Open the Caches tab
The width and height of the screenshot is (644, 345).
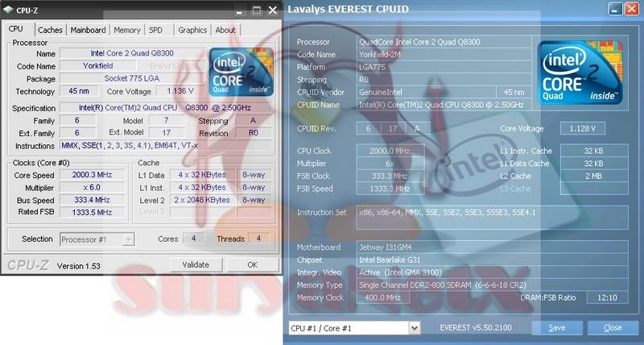click(50, 30)
